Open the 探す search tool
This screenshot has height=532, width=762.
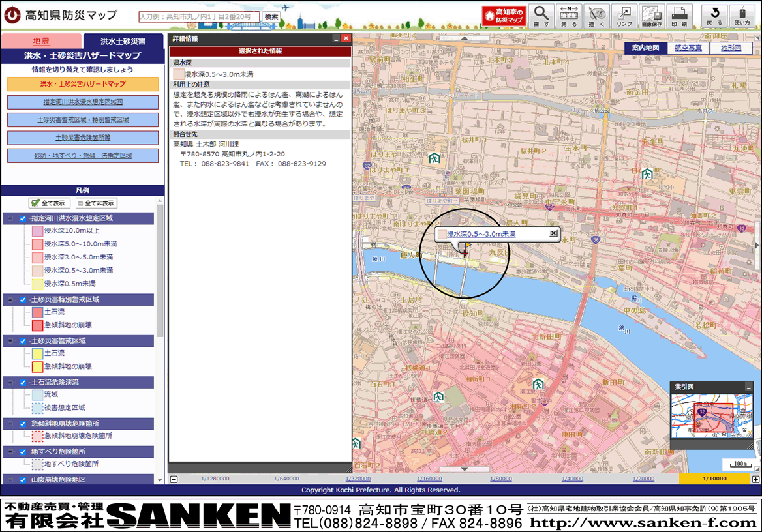[x=541, y=16]
